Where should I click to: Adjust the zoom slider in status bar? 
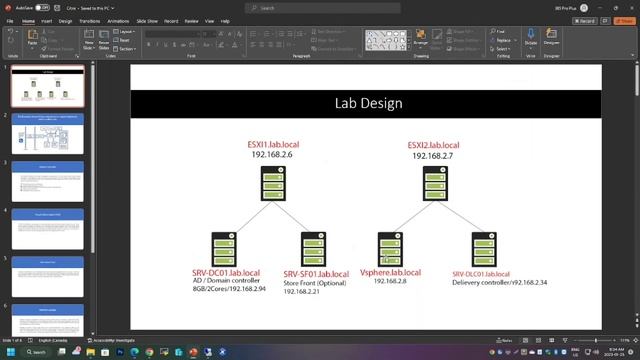tap(595, 340)
